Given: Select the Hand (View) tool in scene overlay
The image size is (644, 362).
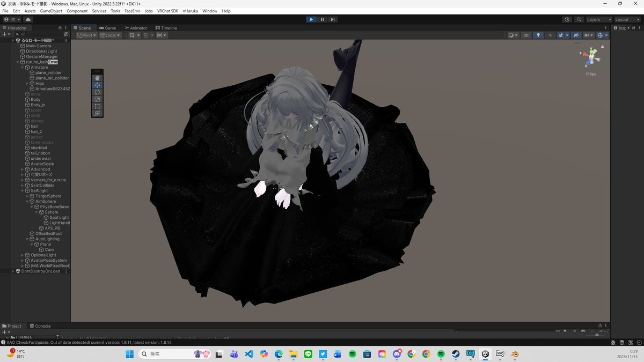Looking at the screenshot, I should 97,78.
